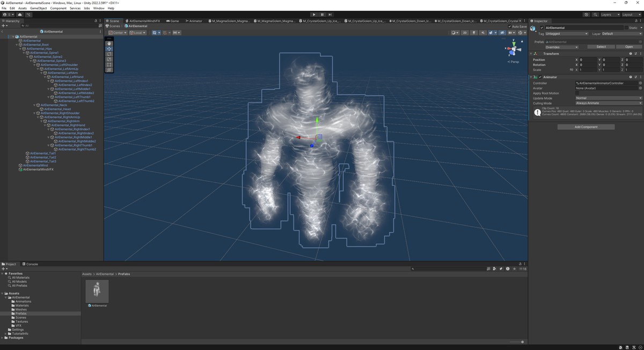Image resolution: width=644 pixels, height=350 pixels.
Task: Open the Tag dropdown
Action: (x=567, y=34)
